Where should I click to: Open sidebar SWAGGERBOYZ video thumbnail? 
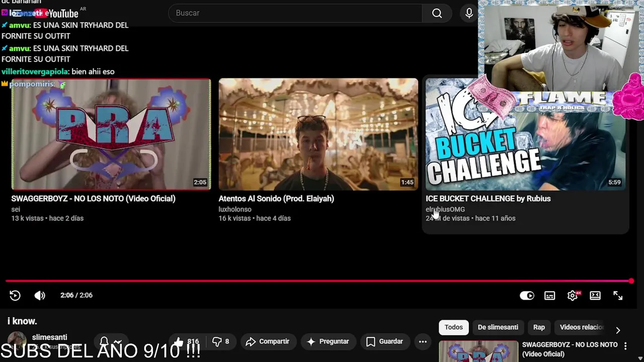478,351
